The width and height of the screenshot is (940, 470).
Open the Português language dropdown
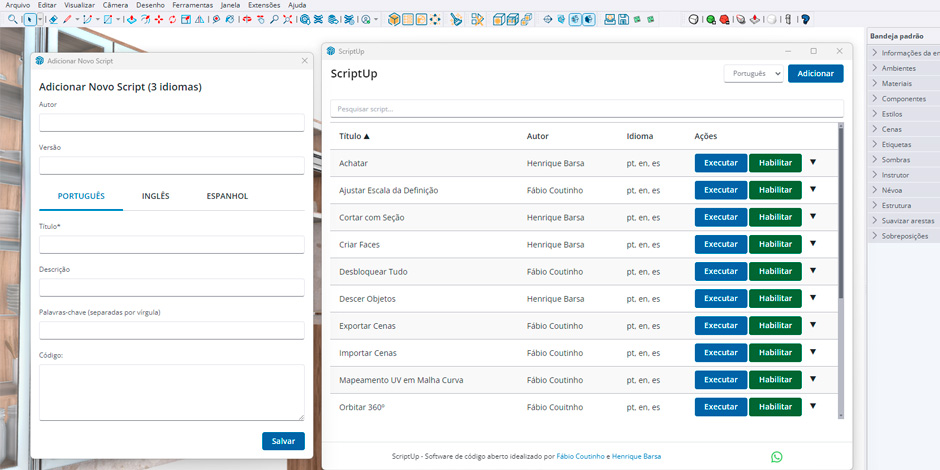click(x=754, y=73)
